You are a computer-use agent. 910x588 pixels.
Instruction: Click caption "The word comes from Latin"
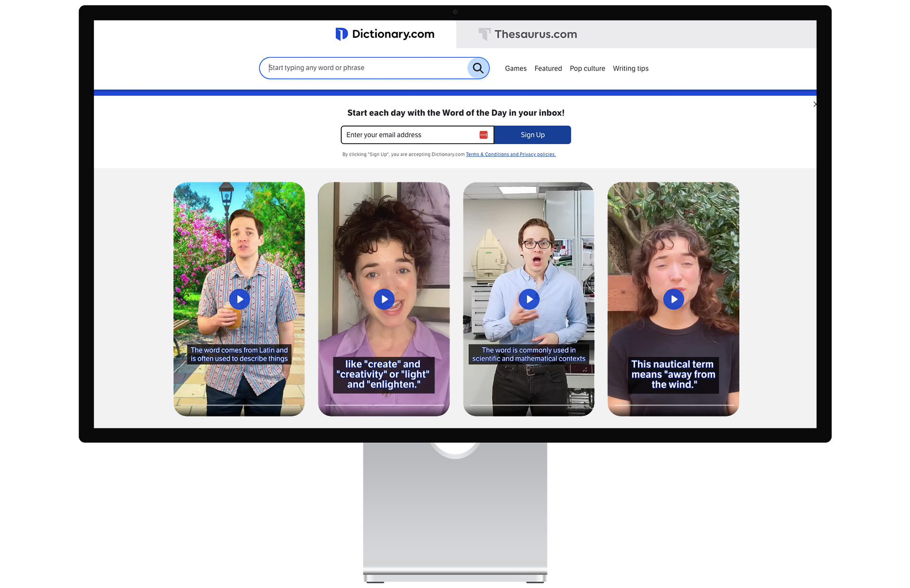239,354
